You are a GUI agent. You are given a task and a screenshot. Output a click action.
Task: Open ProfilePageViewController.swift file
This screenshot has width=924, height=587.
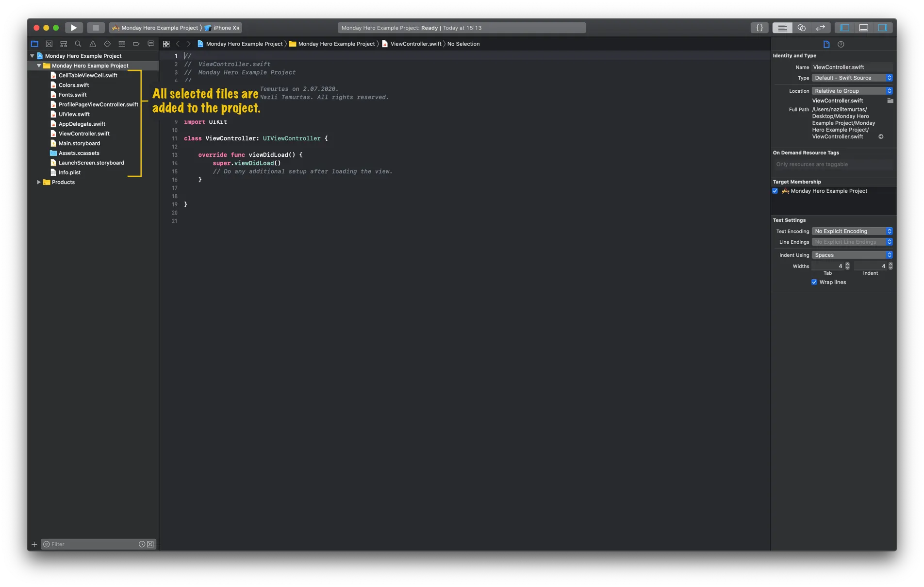coord(99,104)
